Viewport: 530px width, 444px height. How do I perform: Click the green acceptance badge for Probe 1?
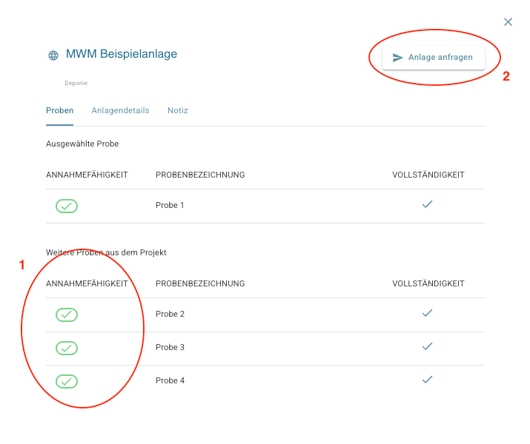tap(67, 206)
